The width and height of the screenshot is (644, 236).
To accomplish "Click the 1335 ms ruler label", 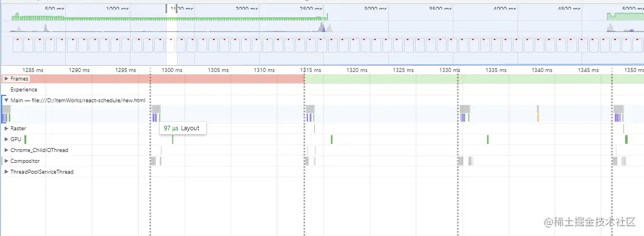I will click(496, 70).
